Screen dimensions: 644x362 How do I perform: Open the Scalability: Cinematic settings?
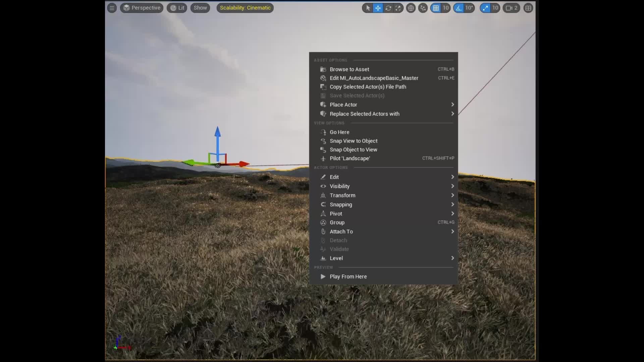coord(245,8)
